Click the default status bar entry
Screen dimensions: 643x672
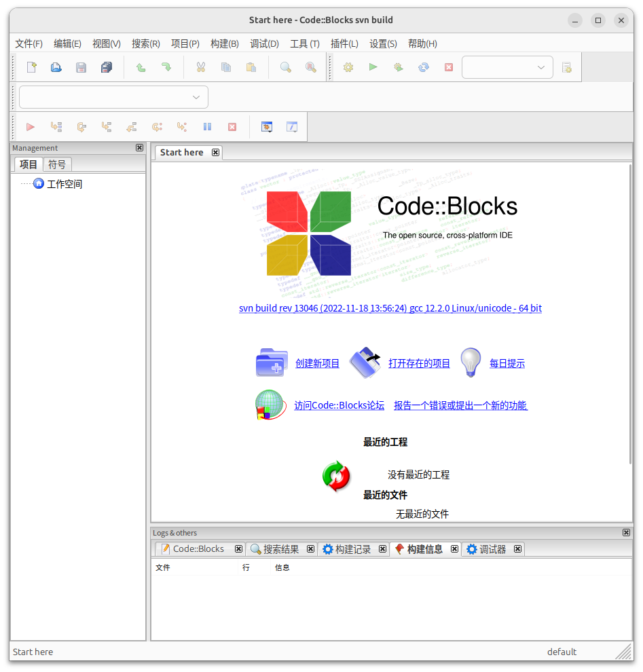pos(562,652)
